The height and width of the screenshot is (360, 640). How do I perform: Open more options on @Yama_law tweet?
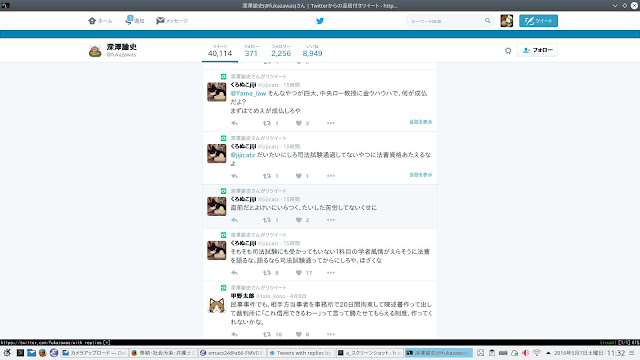point(331,123)
